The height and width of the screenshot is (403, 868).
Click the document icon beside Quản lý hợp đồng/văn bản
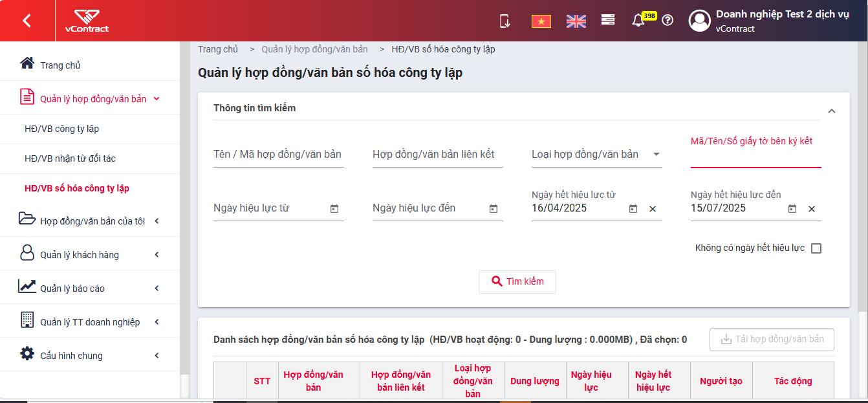pyautogui.click(x=27, y=97)
